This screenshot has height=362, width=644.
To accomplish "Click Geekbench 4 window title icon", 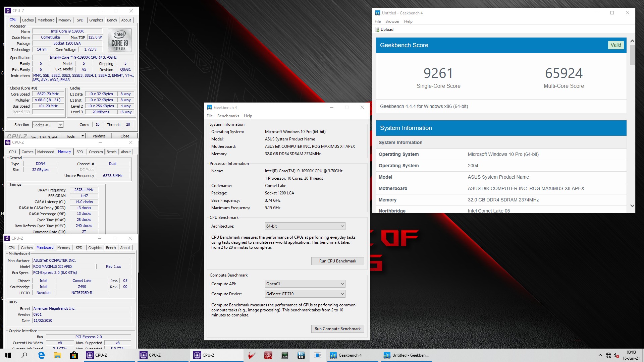I will (210, 107).
